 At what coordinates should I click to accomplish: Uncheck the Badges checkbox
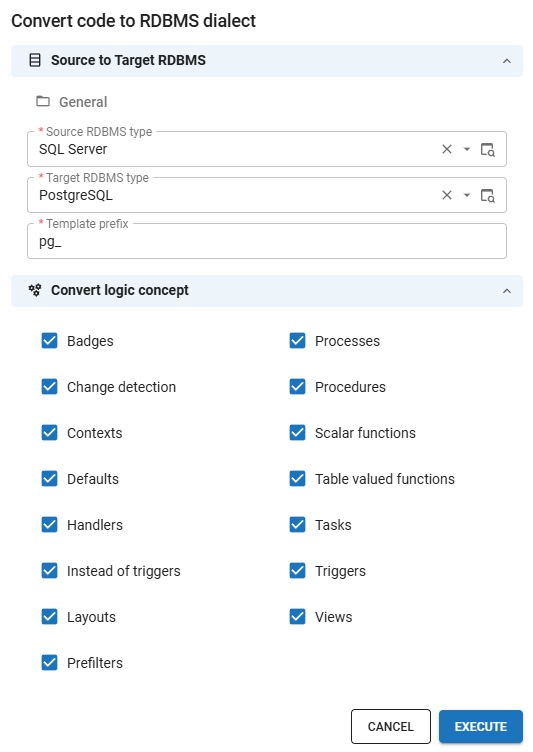[49, 341]
